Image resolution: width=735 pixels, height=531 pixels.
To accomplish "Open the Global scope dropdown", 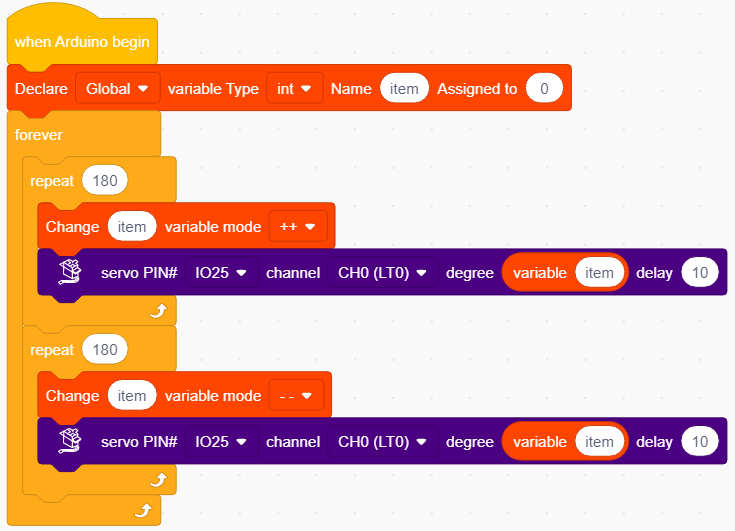I will [x=117, y=88].
